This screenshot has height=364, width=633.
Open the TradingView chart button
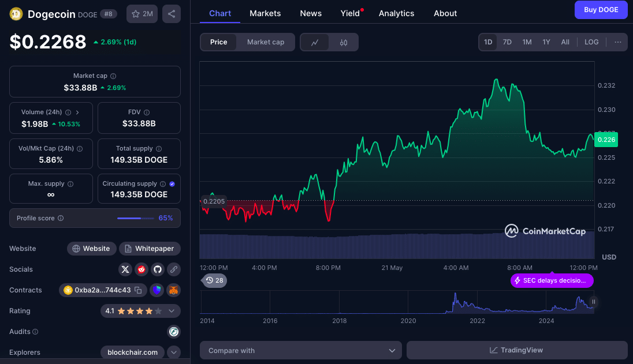[x=517, y=350]
